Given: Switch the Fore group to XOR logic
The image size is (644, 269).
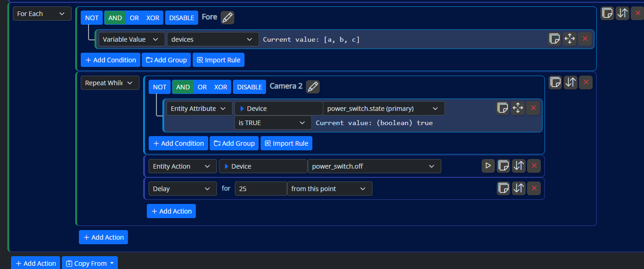Looking at the screenshot, I should click(x=152, y=17).
